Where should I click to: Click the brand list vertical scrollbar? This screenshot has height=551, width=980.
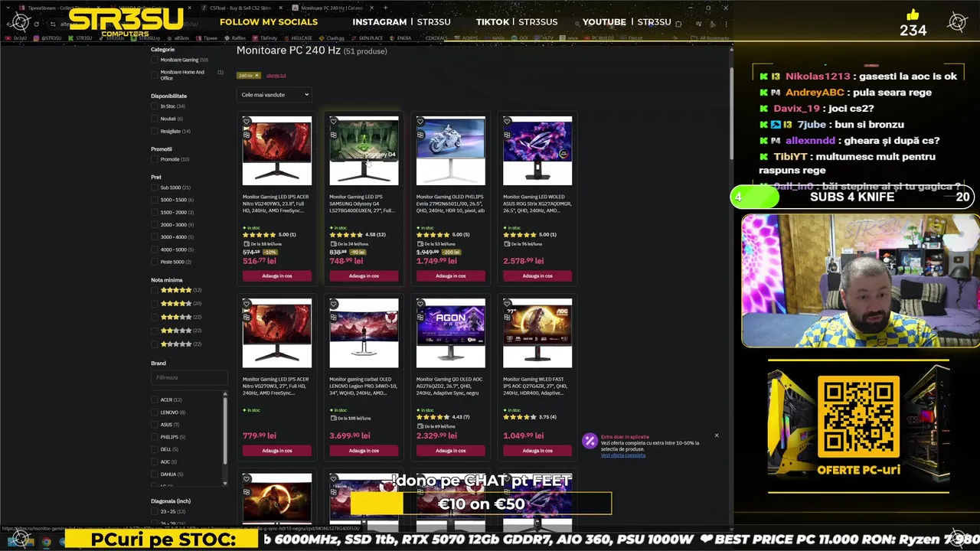coord(225,432)
